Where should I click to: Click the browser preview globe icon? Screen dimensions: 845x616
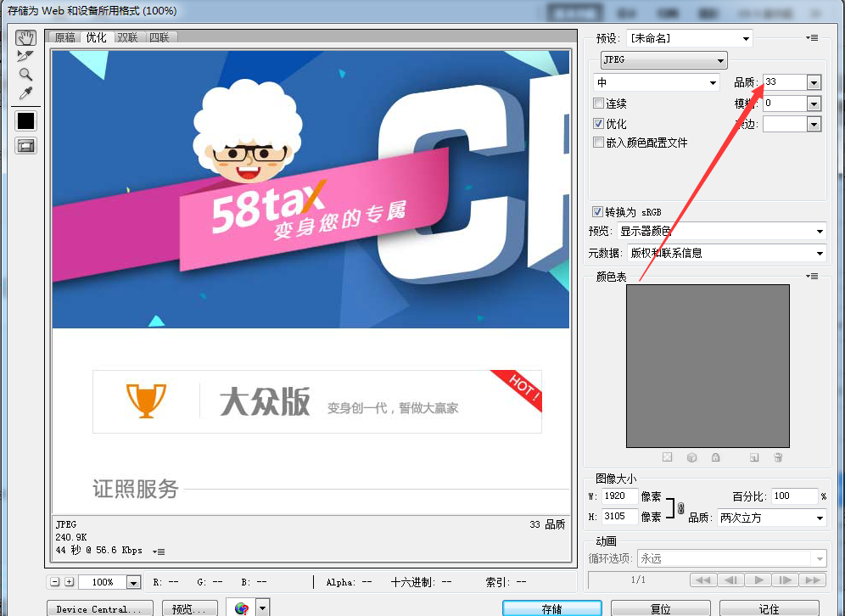click(241, 608)
